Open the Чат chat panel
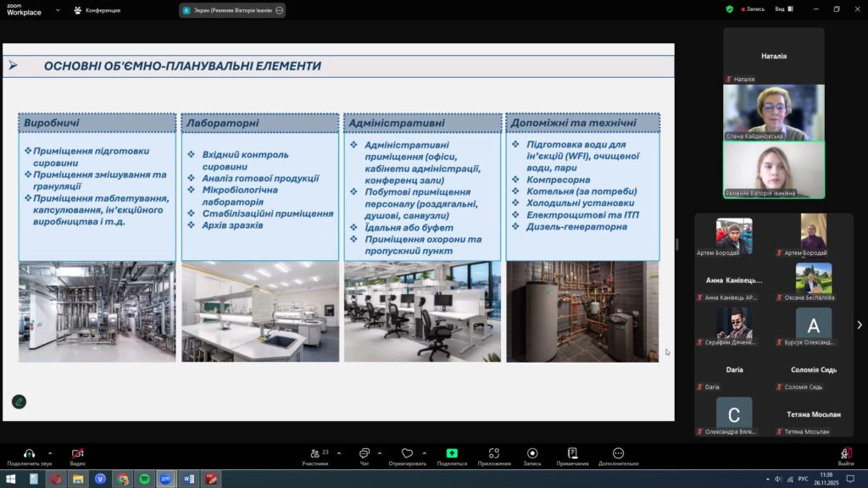Screen dimensions: 868x488 [x=364, y=453]
